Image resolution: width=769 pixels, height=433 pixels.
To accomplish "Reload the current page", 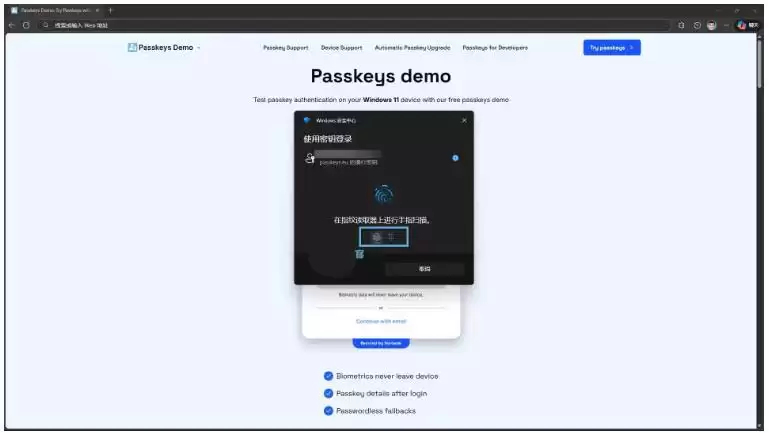I will coord(26,25).
